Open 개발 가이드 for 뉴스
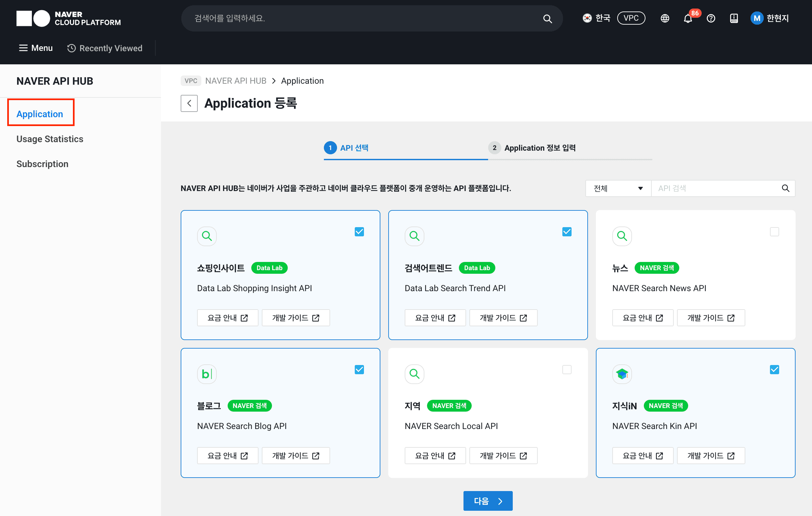This screenshot has height=516, width=812. tap(711, 318)
